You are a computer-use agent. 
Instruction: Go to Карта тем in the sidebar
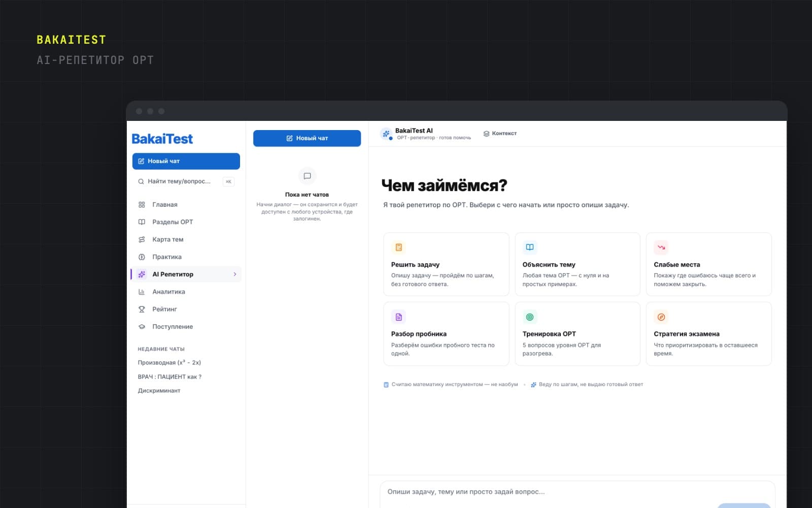(x=186, y=239)
